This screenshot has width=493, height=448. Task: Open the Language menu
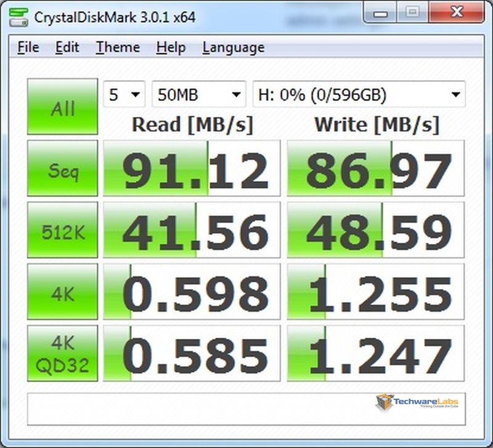234,48
